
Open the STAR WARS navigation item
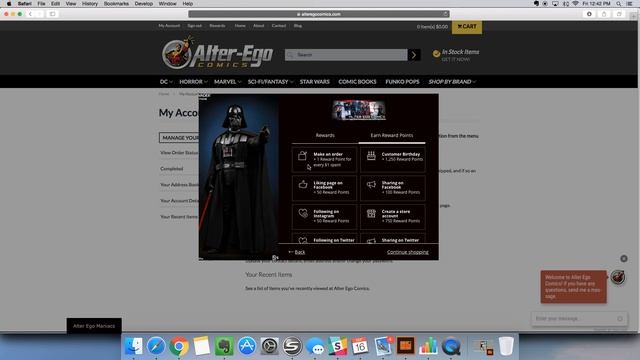(314, 82)
